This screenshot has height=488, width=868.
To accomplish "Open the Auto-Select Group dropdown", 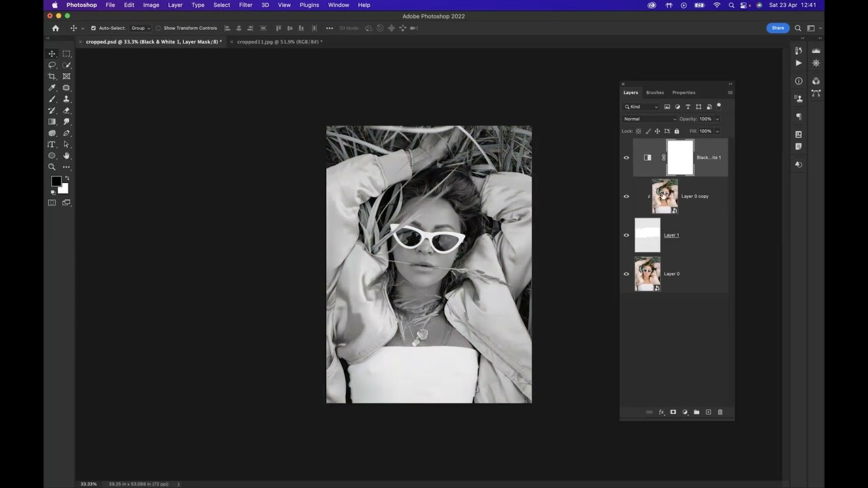I will point(140,28).
